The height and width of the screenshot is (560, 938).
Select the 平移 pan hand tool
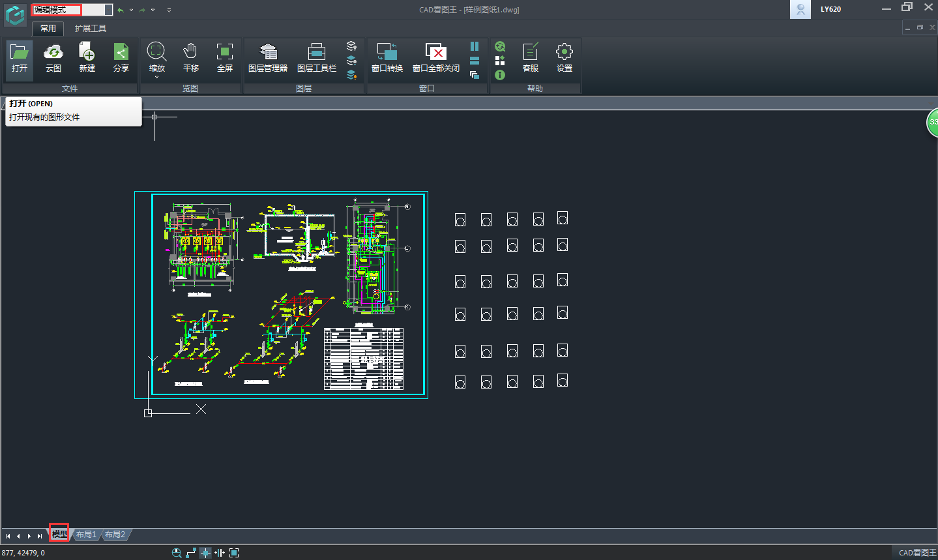[190, 57]
